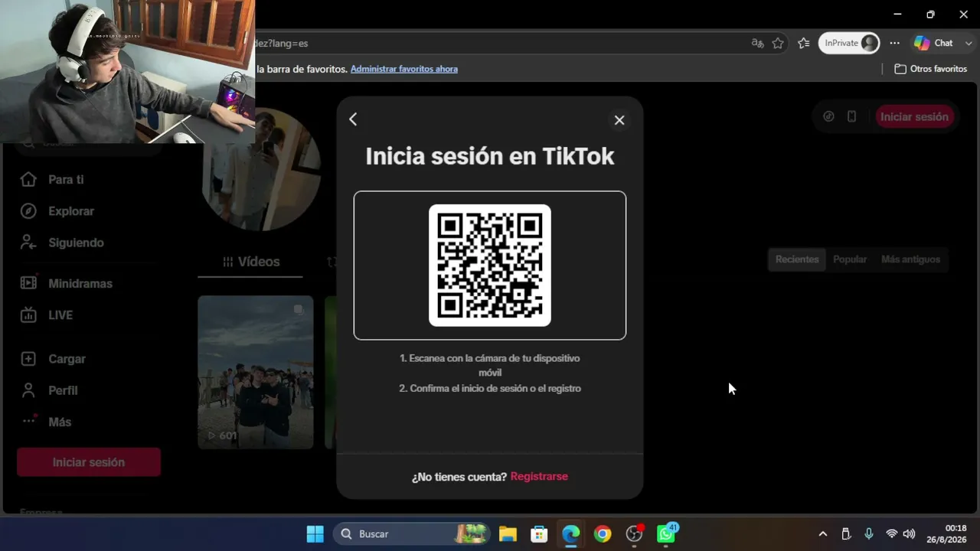The height and width of the screenshot is (551, 980).
Task: Click the sidebar Iniciar sesión button
Action: point(89,462)
